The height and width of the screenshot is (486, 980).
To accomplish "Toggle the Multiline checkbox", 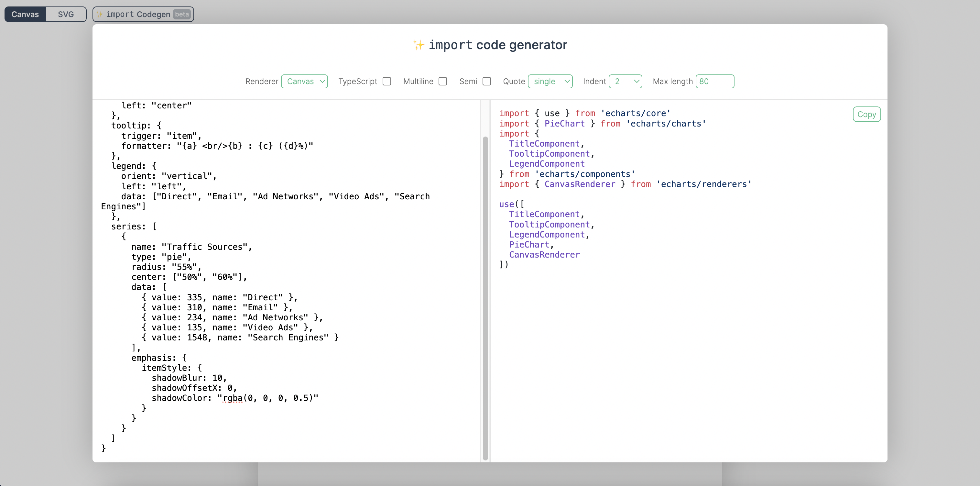I will tap(442, 82).
